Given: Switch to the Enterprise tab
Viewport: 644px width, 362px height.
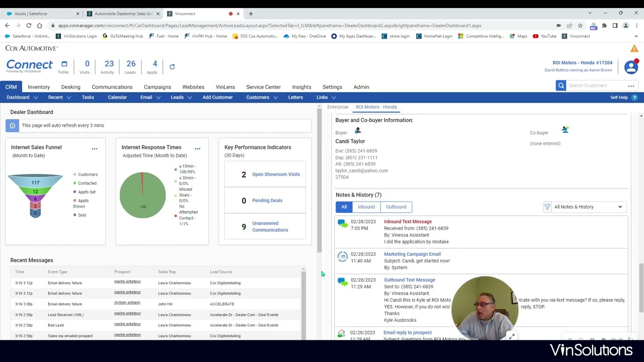Looking at the screenshot, I should click(x=338, y=107).
